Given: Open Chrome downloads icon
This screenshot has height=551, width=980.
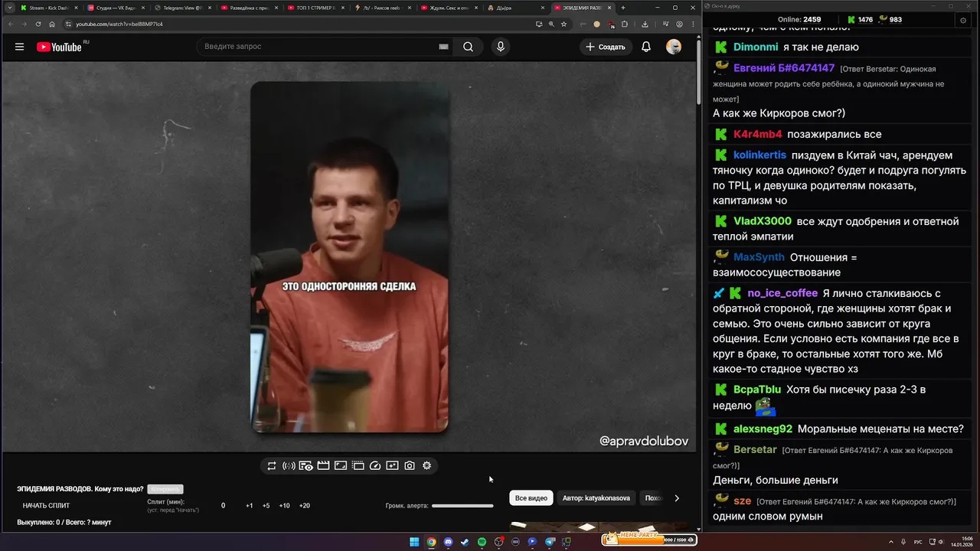Looking at the screenshot, I should (x=645, y=24).
